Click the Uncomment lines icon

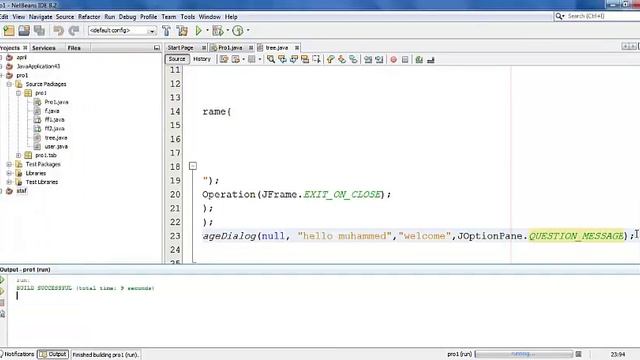[x=431, y=60]
